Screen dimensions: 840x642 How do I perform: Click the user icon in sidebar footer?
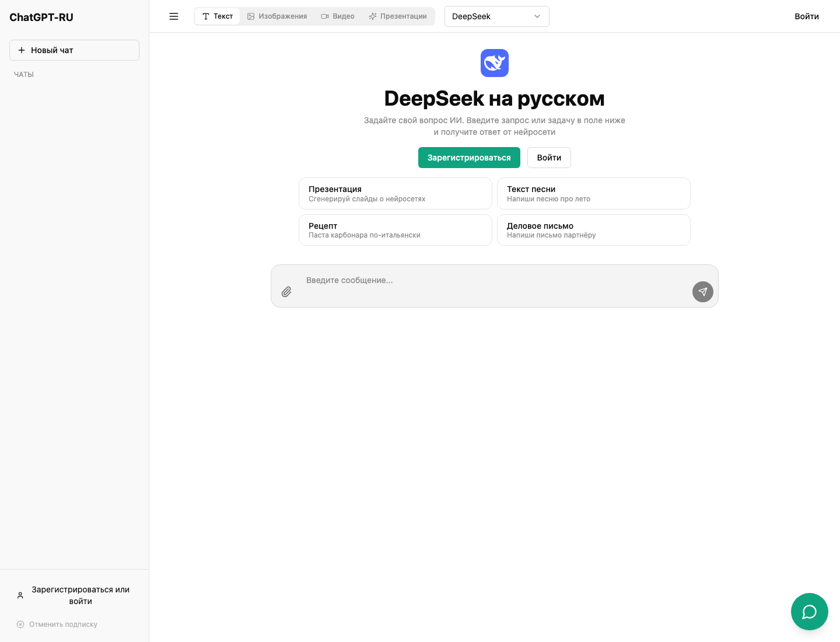[x=20, y=595]
